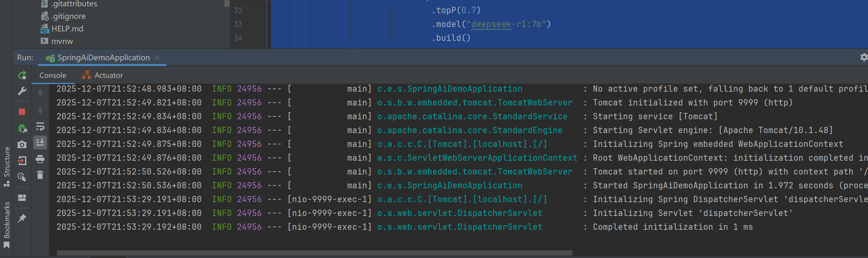868x258 pixels.
Task: Print the console output with printer icon
Action: pyautogui.click(x=40, y=159)
